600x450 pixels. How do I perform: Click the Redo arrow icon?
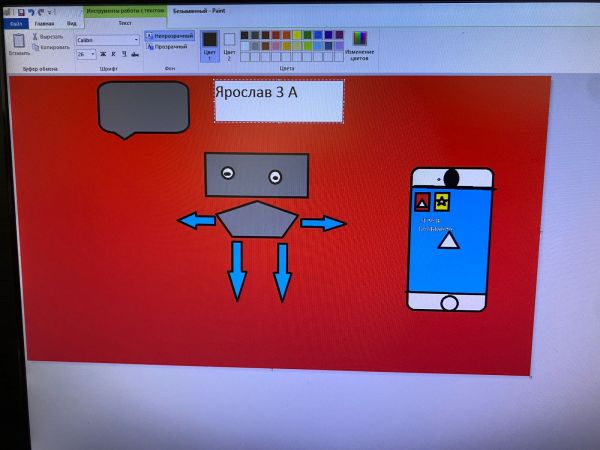40,12
